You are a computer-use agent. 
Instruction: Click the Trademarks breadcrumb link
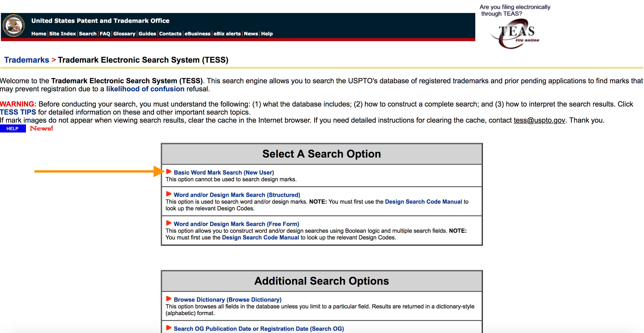[x=26, y=60]
